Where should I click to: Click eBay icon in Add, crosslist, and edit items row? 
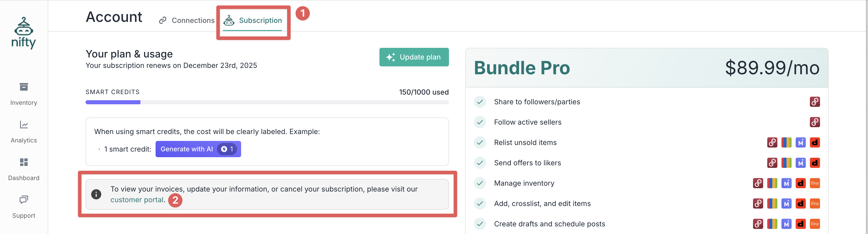772,203
